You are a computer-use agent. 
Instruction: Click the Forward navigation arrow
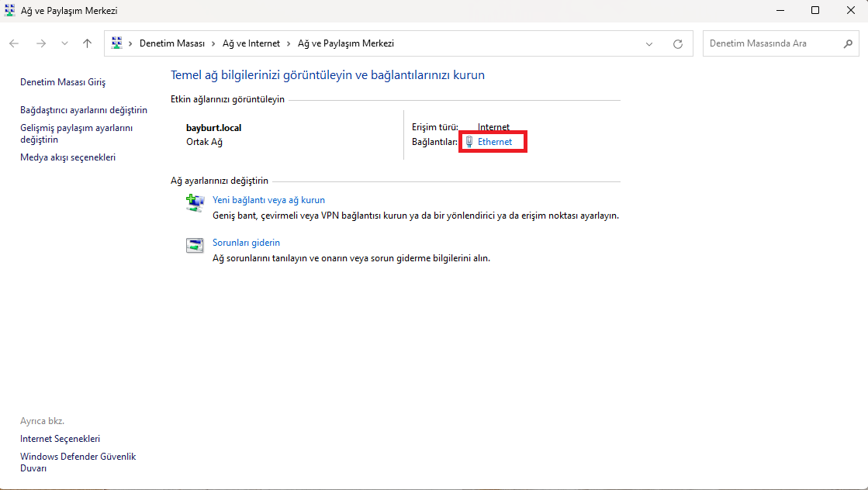pyautogui.click(x=41, y=44)
